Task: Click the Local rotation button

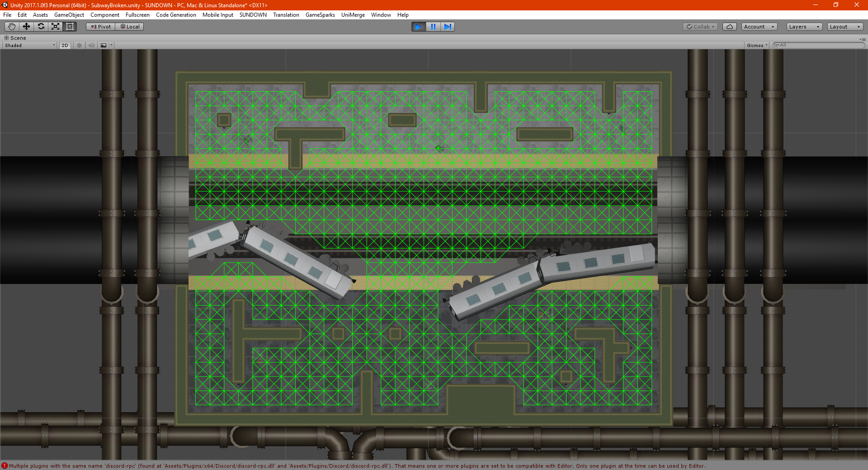Action: (130, 27)
